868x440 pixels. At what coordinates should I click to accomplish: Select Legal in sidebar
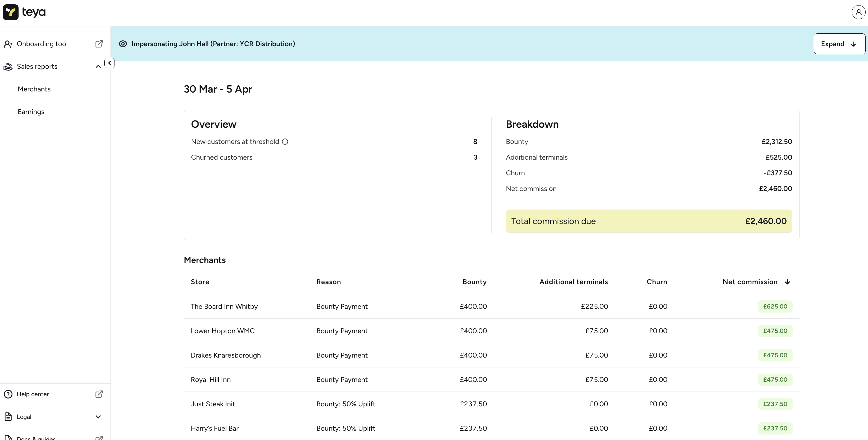[x=24, y=417]
